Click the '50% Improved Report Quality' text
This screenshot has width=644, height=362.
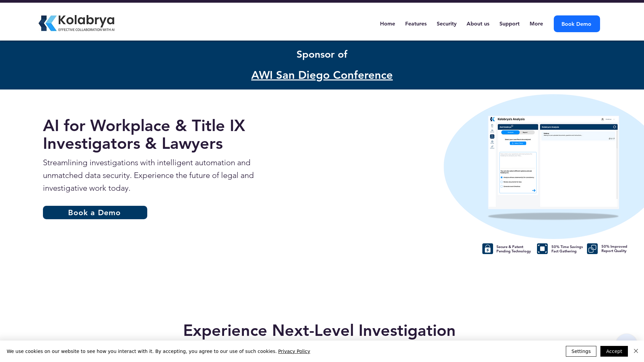(x=614, y=249)
